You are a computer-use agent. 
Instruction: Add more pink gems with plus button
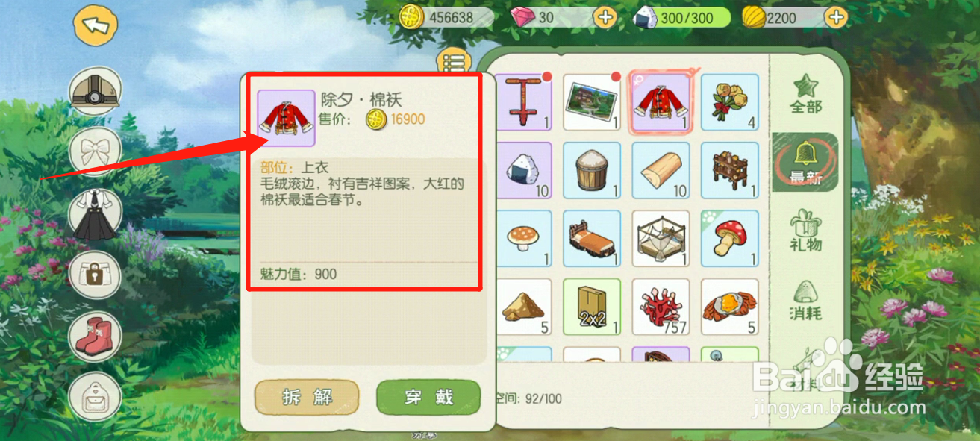coord(605,17)
